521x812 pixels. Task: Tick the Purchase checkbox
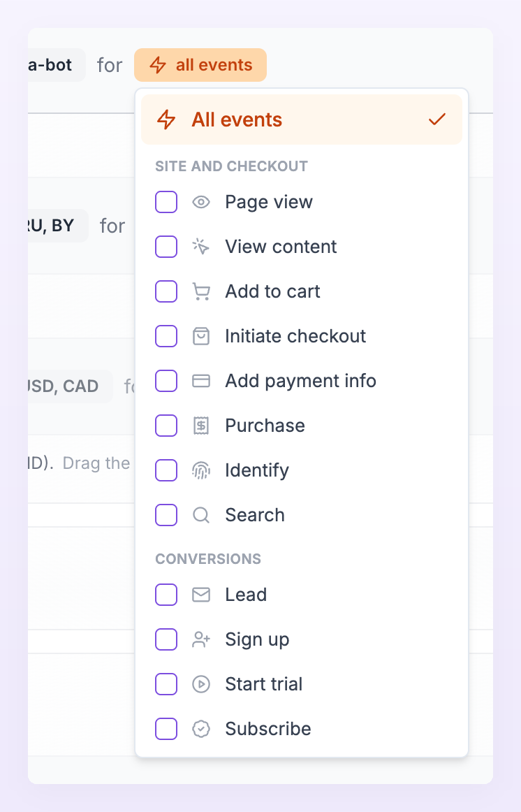tap(166, 426)
